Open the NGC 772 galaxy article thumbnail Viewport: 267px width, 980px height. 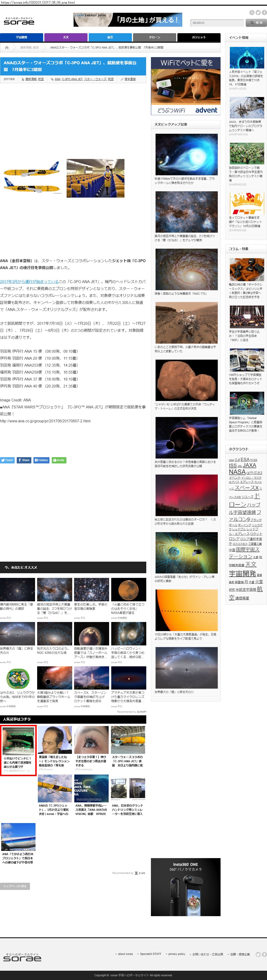[x=186, y=269]
